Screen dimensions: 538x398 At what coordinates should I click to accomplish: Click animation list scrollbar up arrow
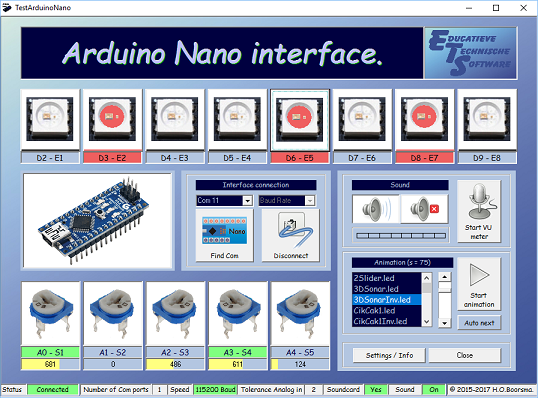tap(426, 278)
